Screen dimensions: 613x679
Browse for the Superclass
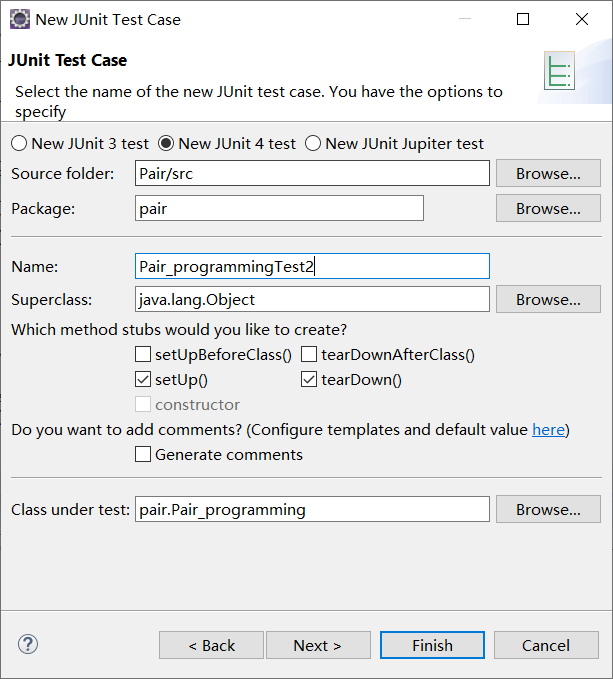coord(548,299)
